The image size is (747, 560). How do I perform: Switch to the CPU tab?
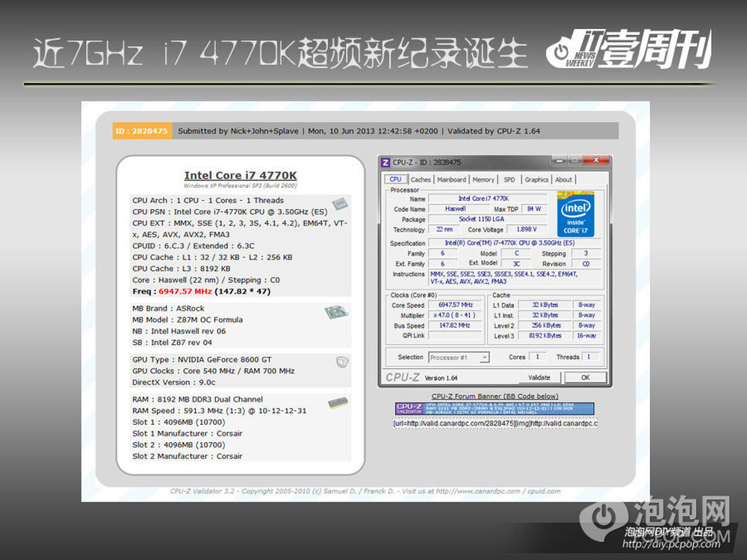pyautogui.click(x=395, y=179)
